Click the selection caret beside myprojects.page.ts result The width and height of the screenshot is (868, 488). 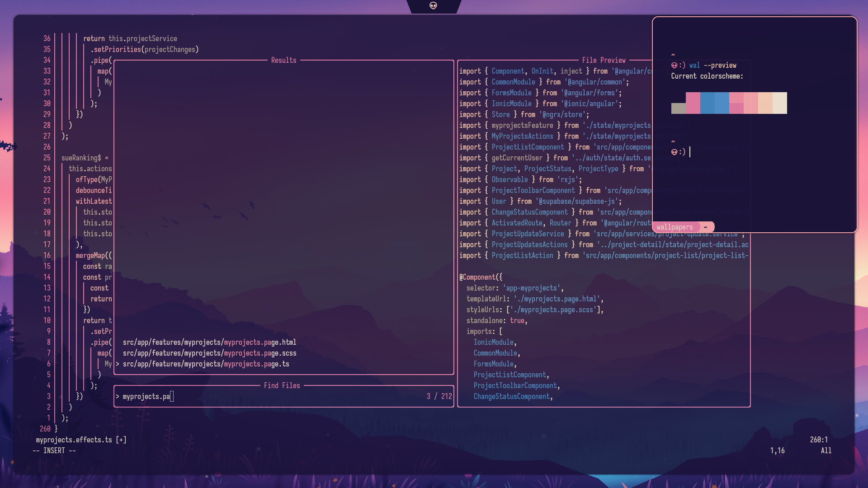118,364
